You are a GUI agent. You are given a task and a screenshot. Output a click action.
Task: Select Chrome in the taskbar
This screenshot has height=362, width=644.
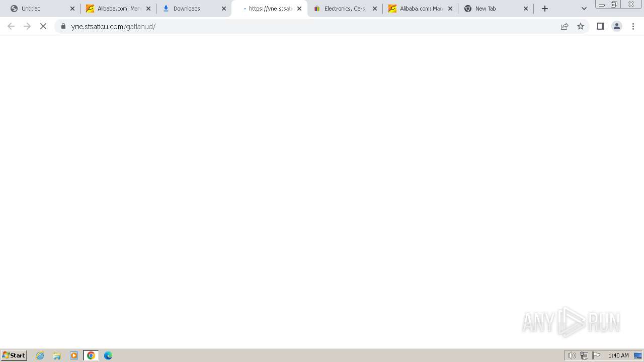[x=91, y=355]
